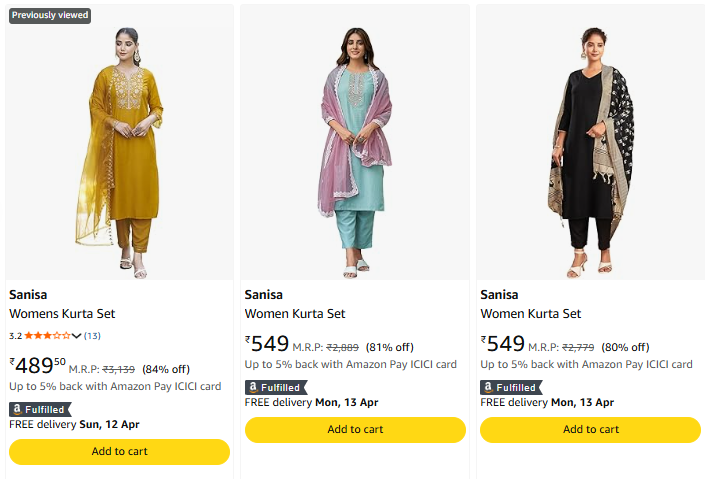Viewport: 705px width, 479px height.
Task: Add the ₹549 81% off kurta to cart
Action: tap(355, 429)
